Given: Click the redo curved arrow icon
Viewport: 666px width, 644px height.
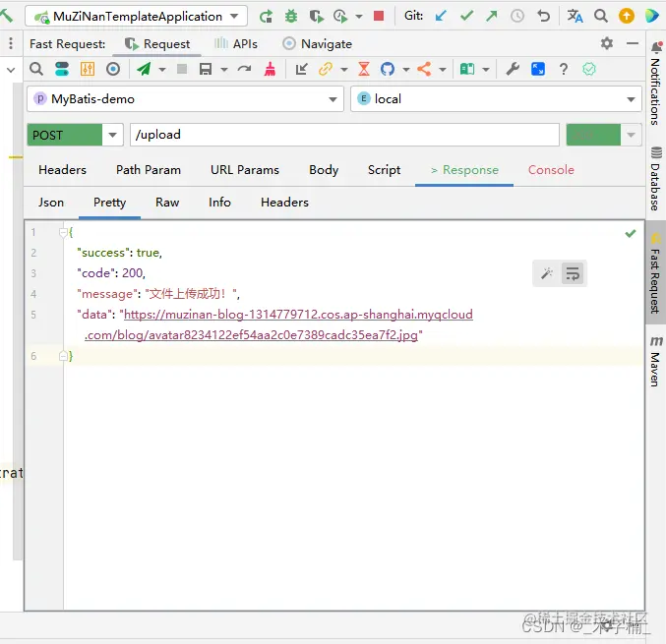Looking at the screenshot, I should [244, 69].
